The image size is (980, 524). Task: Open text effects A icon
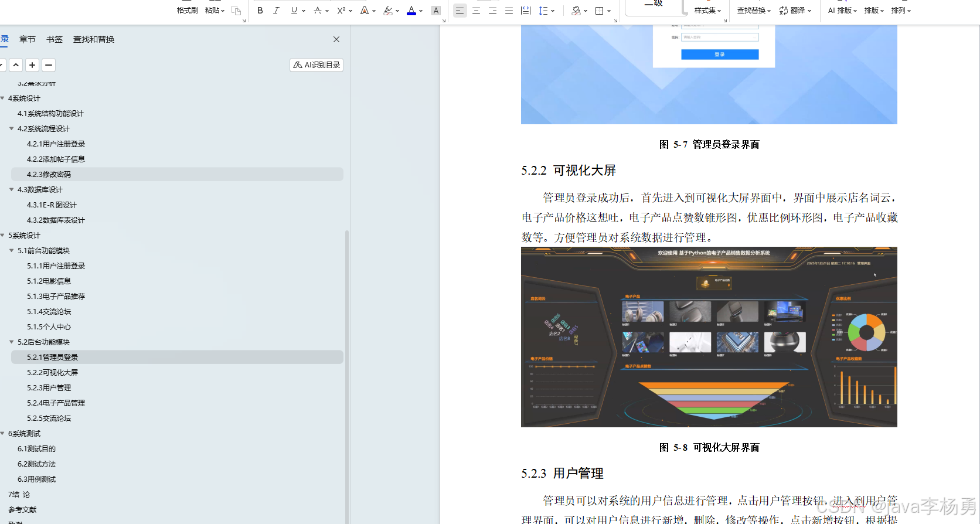[x=365, y=11]
